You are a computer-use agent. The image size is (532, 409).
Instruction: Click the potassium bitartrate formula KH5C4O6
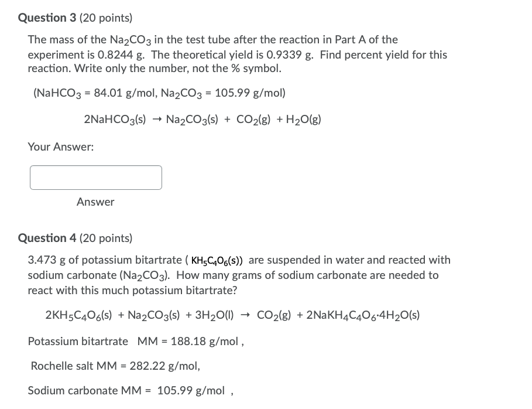[218, 259]
